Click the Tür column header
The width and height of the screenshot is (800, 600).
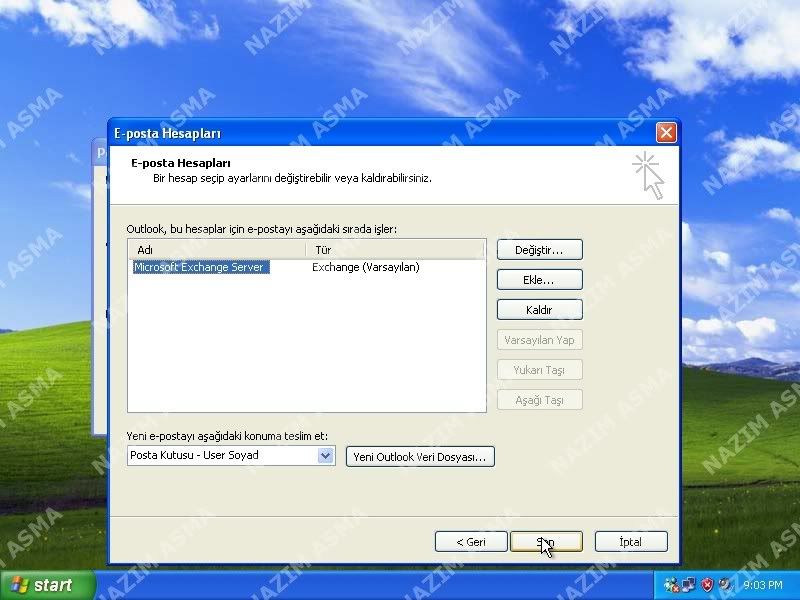coord(394,250)
